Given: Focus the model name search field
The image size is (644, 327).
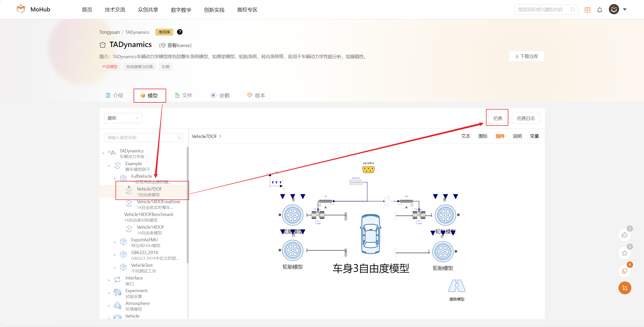Looking at the screenshot, I should pyautogui.click(x=144, y=137).
